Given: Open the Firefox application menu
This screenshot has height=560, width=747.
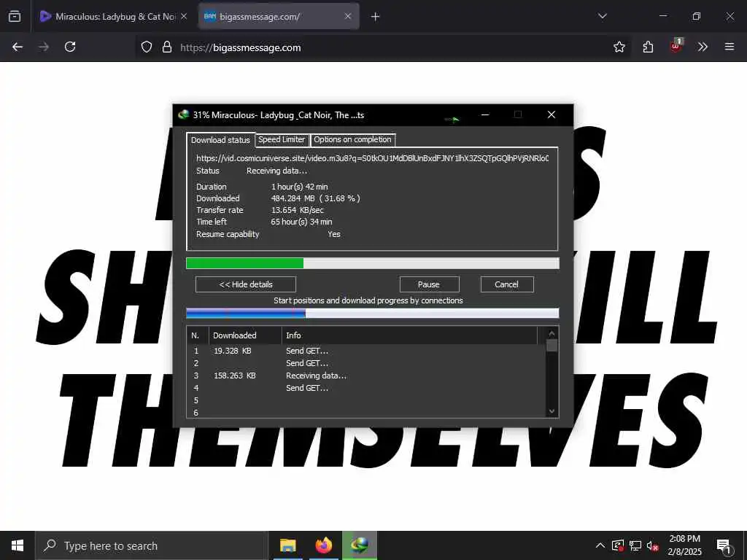Looking at the screenshot, I should click(729, 47).
